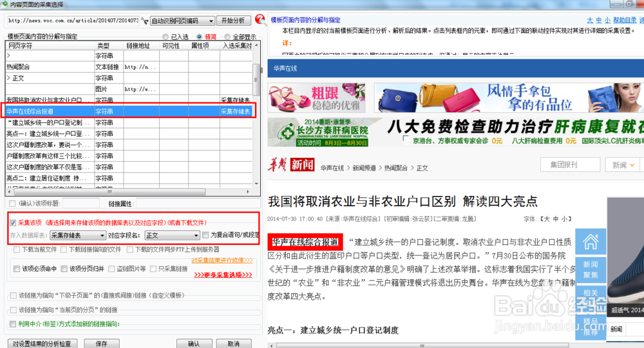Toggle the 采集该项 checkbox
644x348 pixels.
[13, 223]
